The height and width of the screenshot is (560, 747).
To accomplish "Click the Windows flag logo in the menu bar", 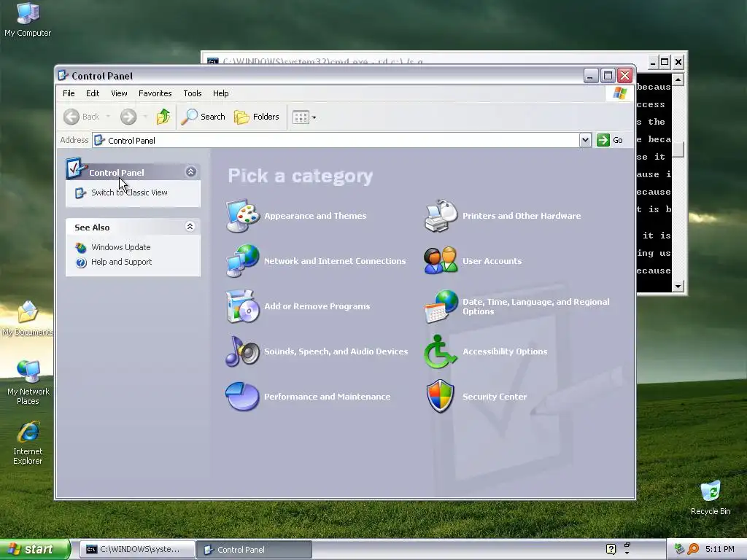I will click(x=620, y=93).
